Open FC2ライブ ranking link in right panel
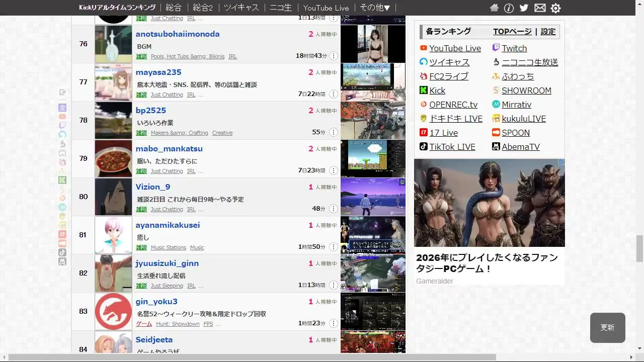This screenshot has height=362, width=644. pos(449,76)
